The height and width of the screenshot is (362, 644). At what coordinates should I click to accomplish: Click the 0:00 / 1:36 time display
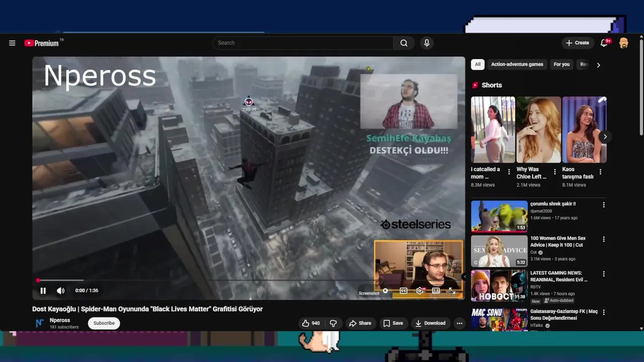[x=87, y=291]
